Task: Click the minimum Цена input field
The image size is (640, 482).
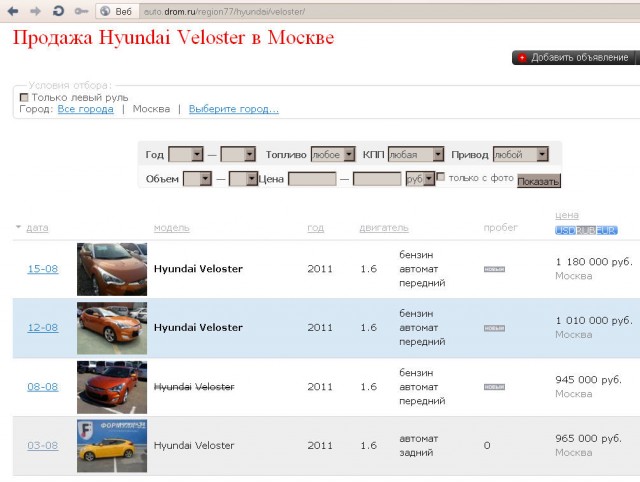Action: pyautogui.click(x=312, y=179)
